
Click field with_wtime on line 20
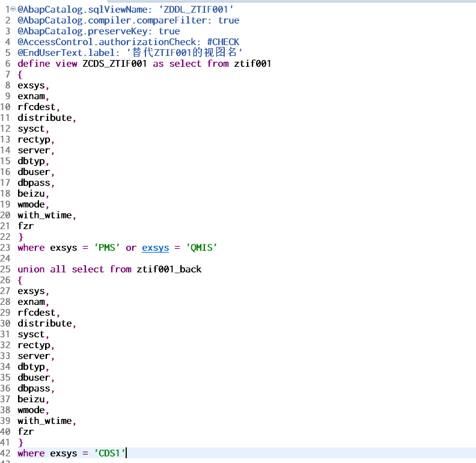[x=44, y=215]
